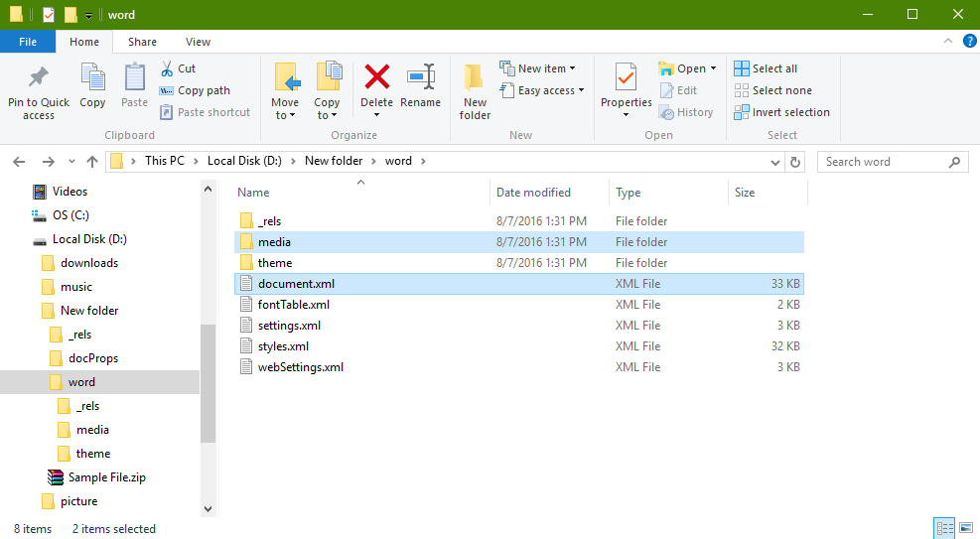Open the File tab
The width and height of the screenshot is (980, 539).
28,42
